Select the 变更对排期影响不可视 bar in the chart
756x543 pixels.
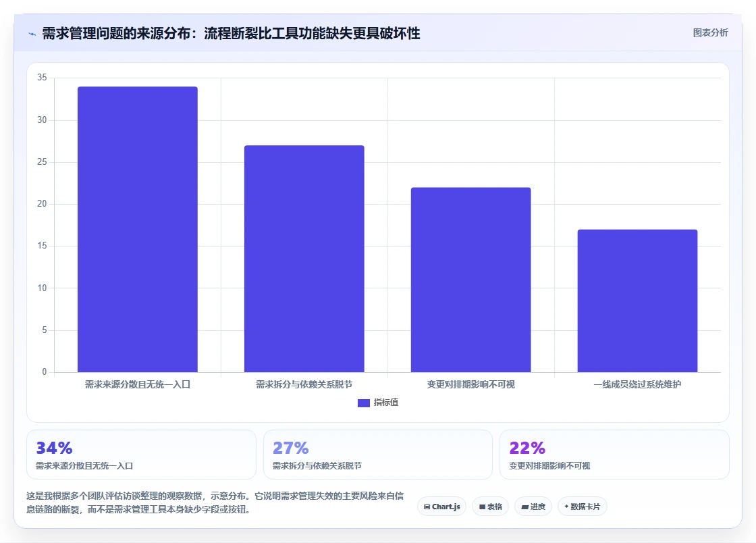(x=470, y=280)
